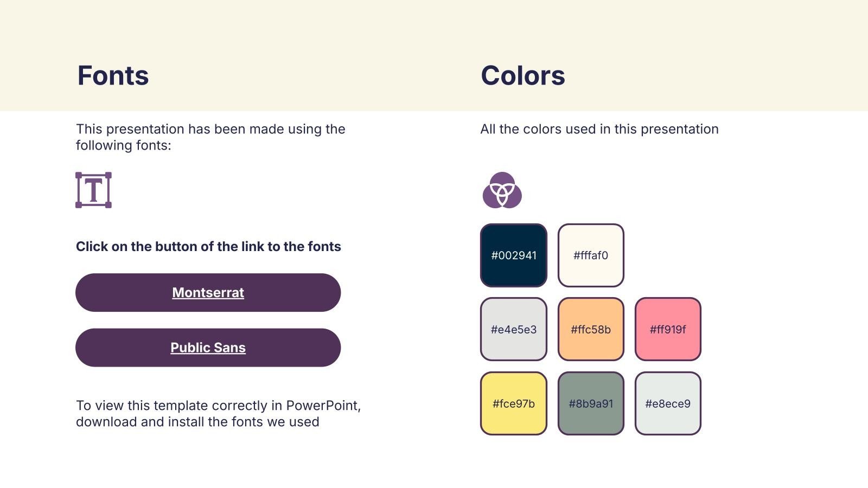868x488 pixels.
Task: Select the dark navy #002941 swatch
Action: [514, 255]
